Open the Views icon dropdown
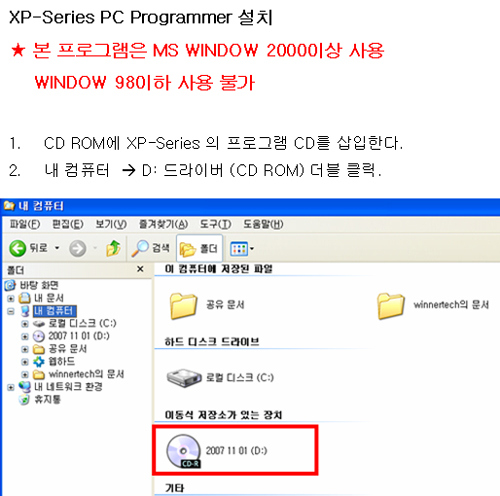Image resolution: width=500 pixels, height=496 pixels. pyautogui.click(x=242, y=249)
